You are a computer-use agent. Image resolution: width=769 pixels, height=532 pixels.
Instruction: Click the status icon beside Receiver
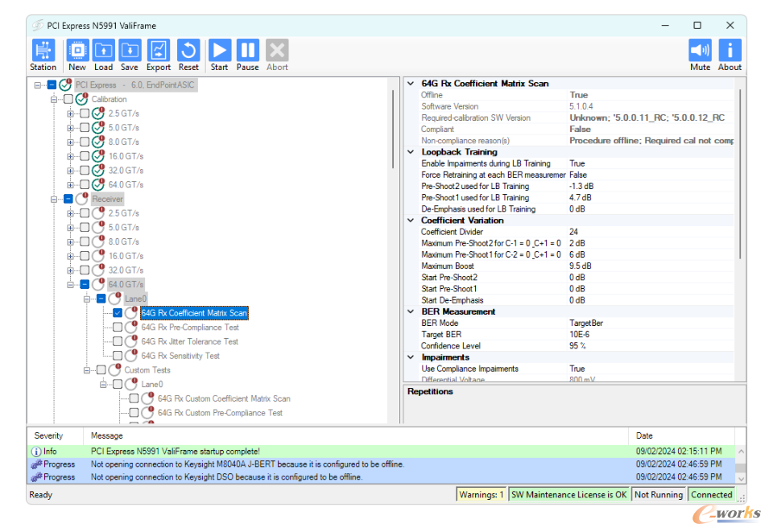pos(82,199)
